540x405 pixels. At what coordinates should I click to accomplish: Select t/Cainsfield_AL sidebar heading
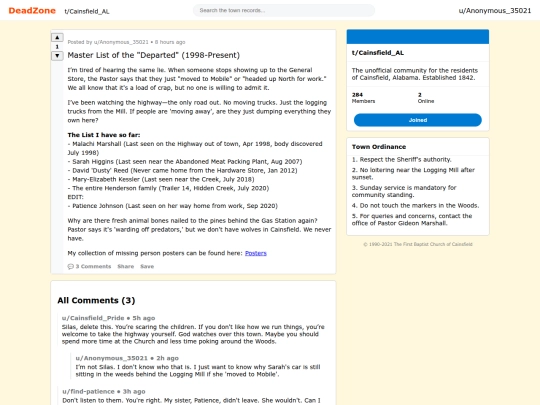pos(378,53)
